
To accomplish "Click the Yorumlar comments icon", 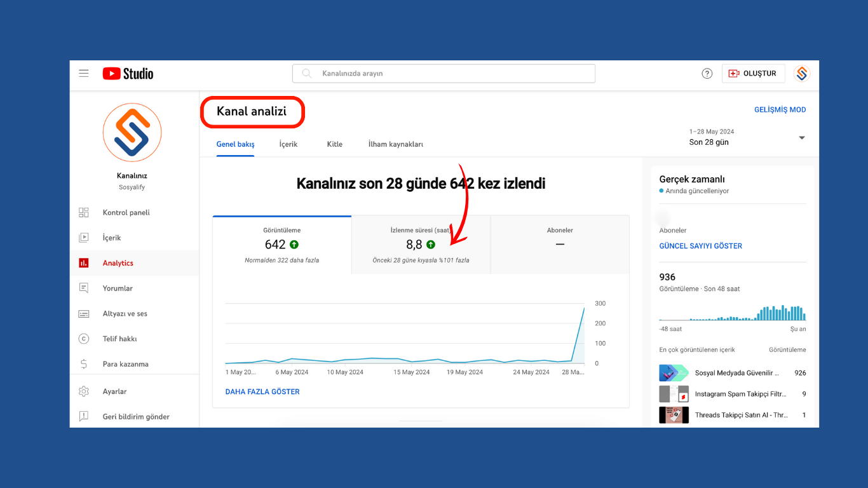I will pos(84,288).
